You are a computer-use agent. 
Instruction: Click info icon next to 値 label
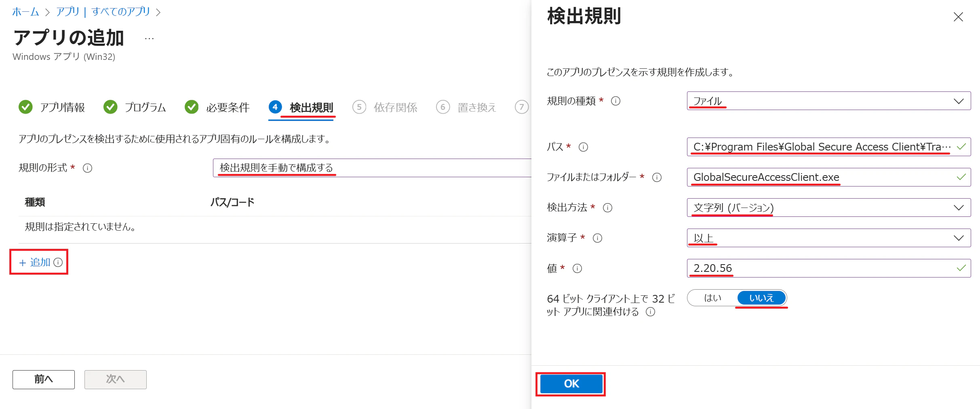577,268
